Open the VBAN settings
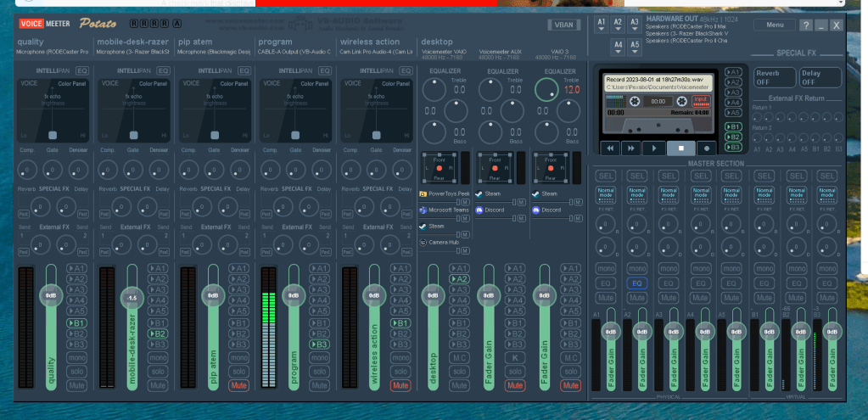The height and width of the screenshot is (420, 868). (x=564, y=25)
